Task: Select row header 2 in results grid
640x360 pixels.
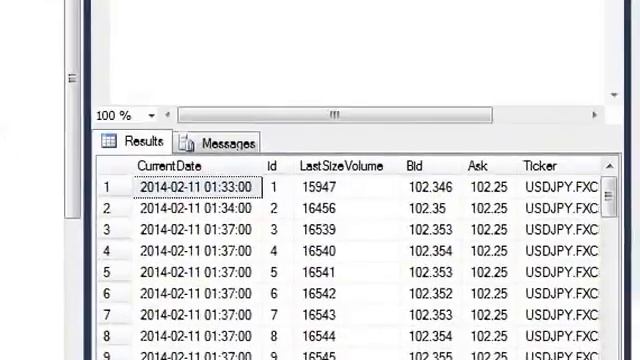Action: (115, 209)
